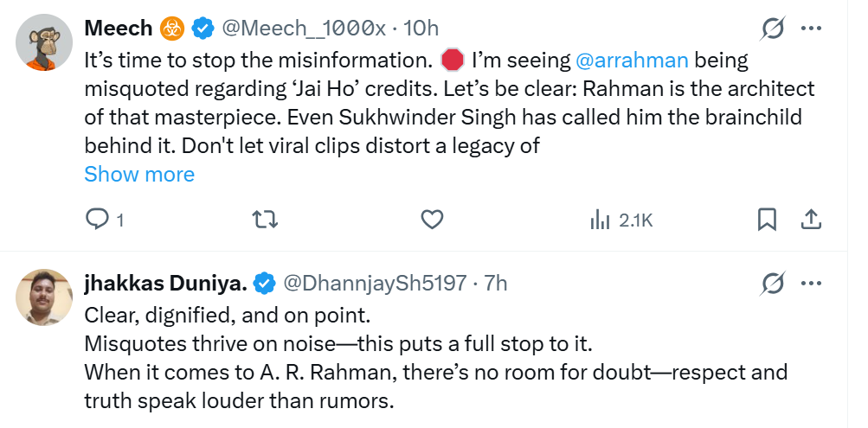
Task: Open Meech's tweet 10h timestamp
Action: coord(421,29)
